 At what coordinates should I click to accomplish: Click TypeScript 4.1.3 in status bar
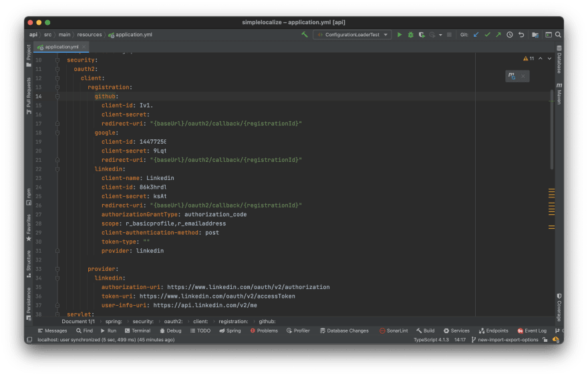point(431,340)
